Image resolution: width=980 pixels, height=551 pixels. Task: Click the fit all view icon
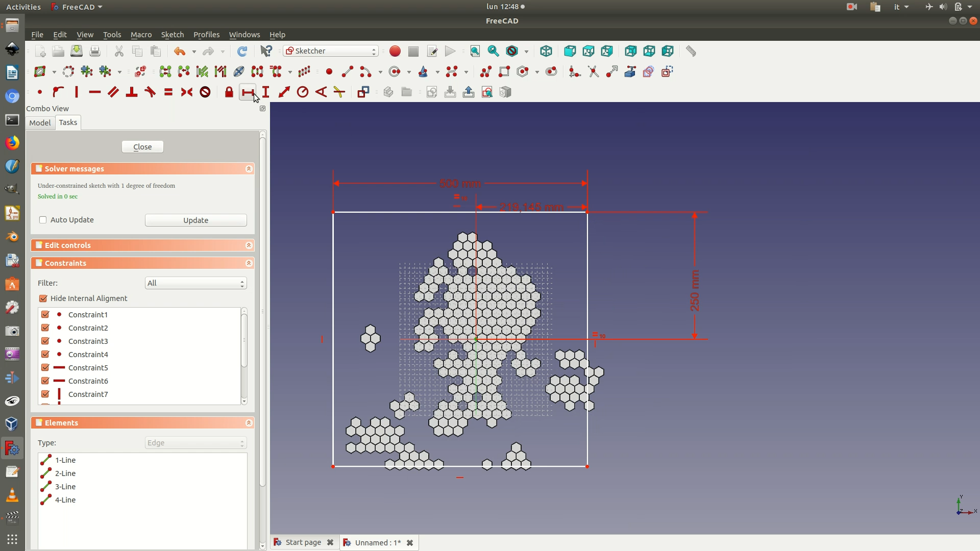pos(475,52)
